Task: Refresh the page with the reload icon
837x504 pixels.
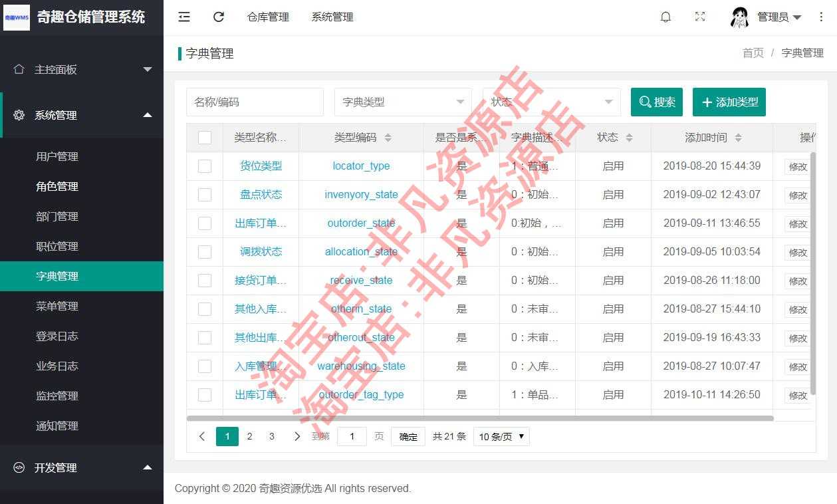Action: 218,17
